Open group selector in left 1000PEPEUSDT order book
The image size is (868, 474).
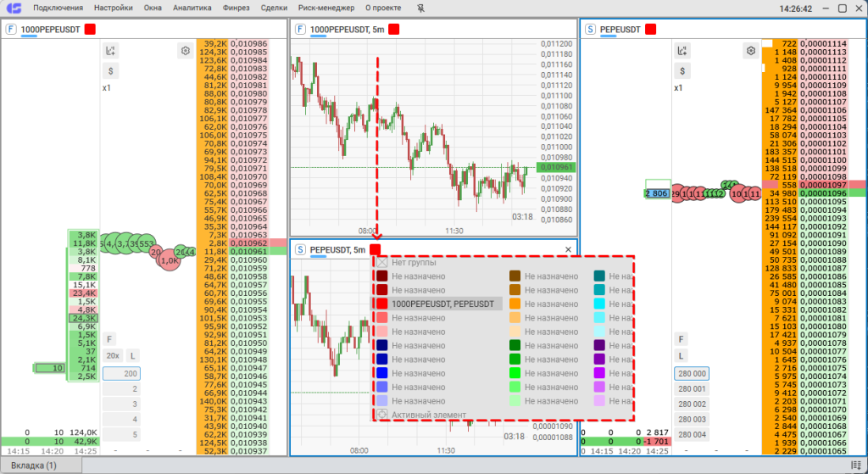pos(90,29)
